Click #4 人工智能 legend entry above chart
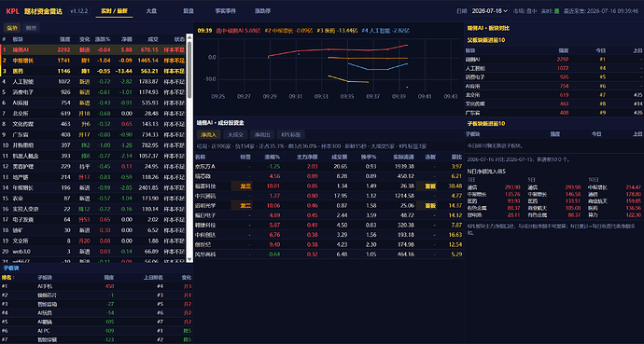 pos(385,31)
